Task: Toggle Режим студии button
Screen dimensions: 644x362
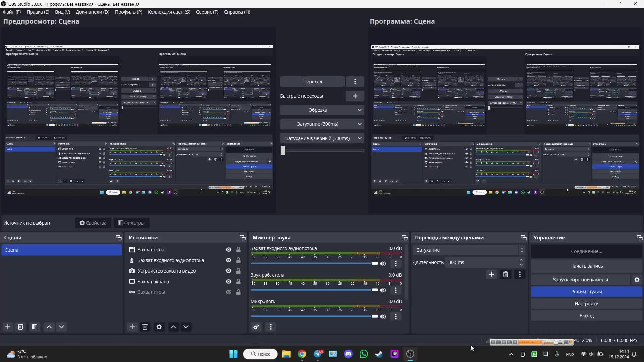Action: point(586,292)
